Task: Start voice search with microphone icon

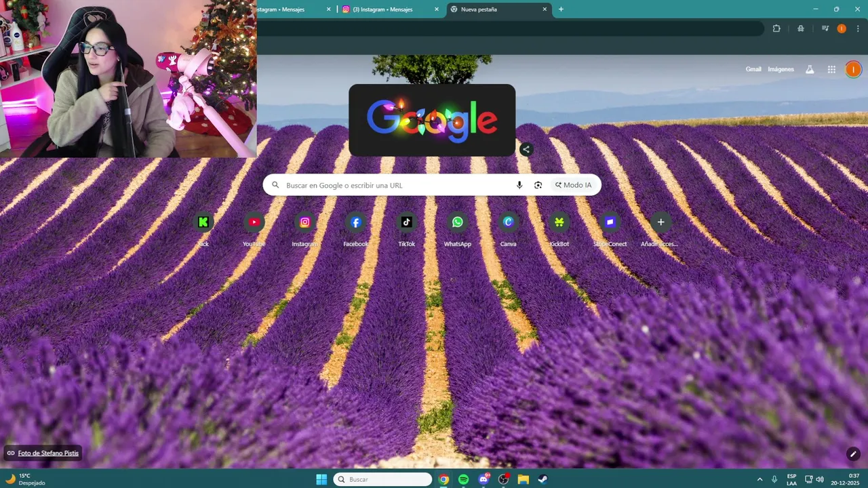Action: (519, 185)
